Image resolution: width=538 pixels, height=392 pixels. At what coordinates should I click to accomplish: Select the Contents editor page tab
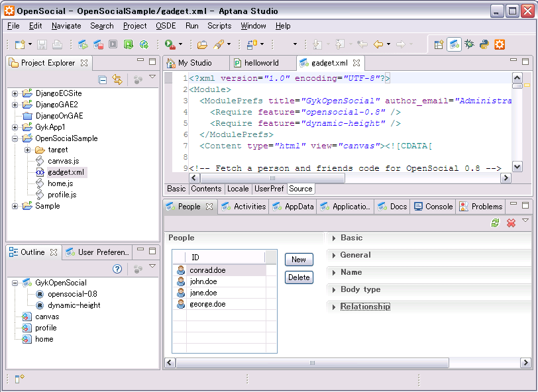(206, 189)
